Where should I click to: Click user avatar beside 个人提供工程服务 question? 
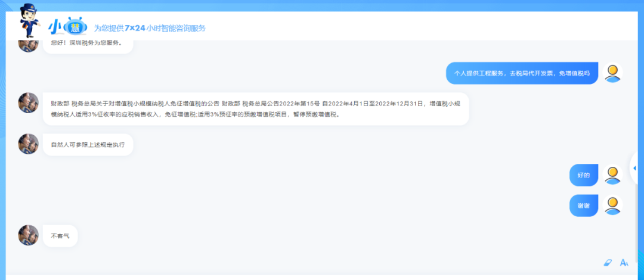tap(613, 73)
